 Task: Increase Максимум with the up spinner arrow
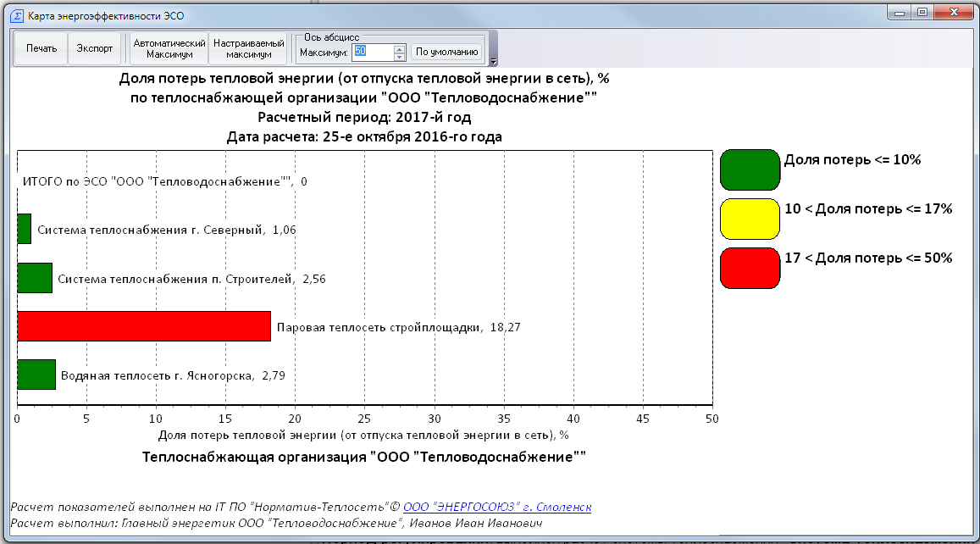coord(400,47)
